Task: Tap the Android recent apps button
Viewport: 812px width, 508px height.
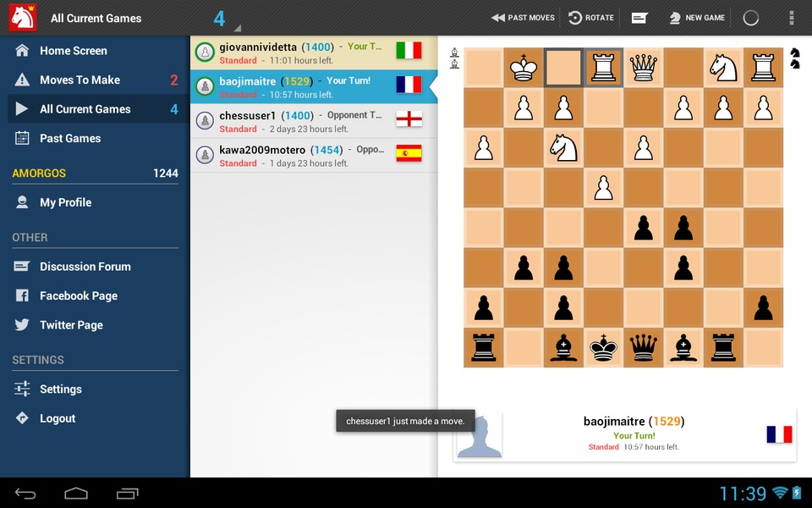Action: (x=128, y=494)
